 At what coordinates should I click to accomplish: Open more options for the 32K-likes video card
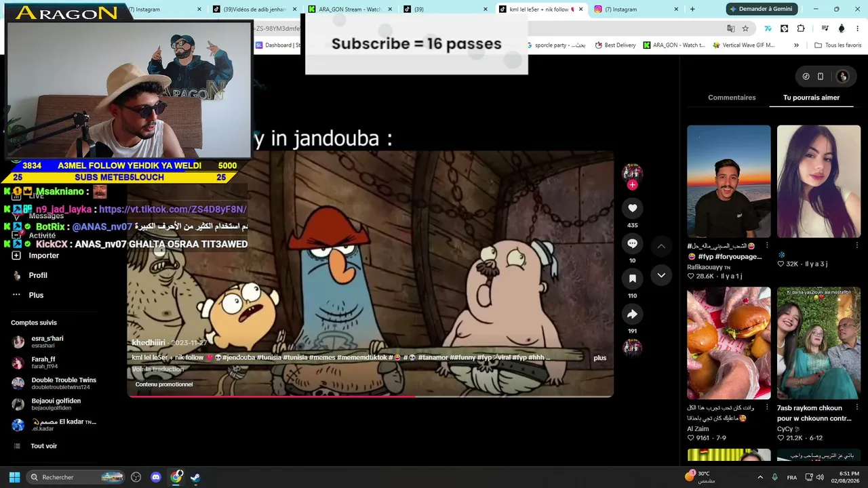[857, 245]
